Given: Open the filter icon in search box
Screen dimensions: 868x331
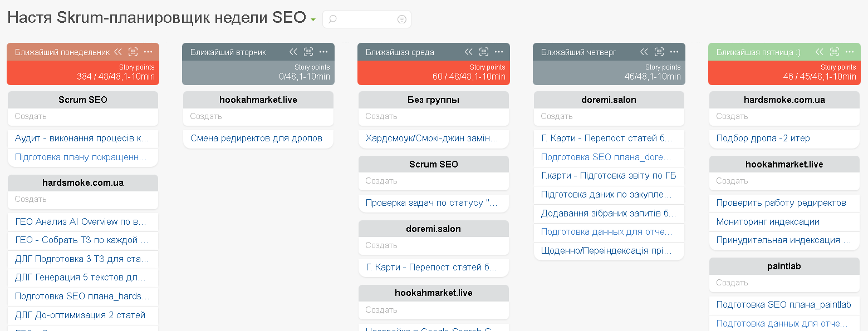Looking at the screenshot, I should (x=401, y=19).
